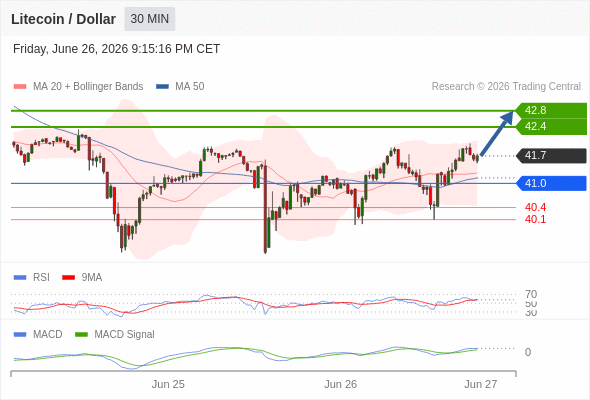The image size is (590, 400).
Task: Click the 40.4 support level label
Action: click(x=535, y=207)
